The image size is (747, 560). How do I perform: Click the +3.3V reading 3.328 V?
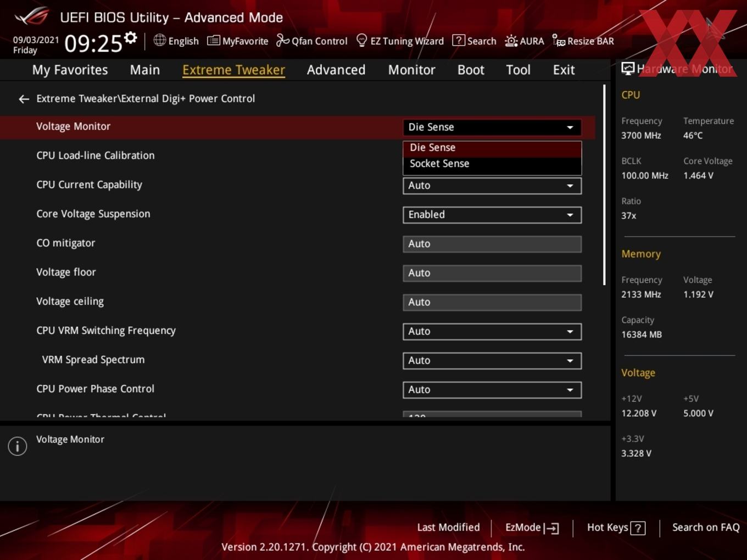636,453
